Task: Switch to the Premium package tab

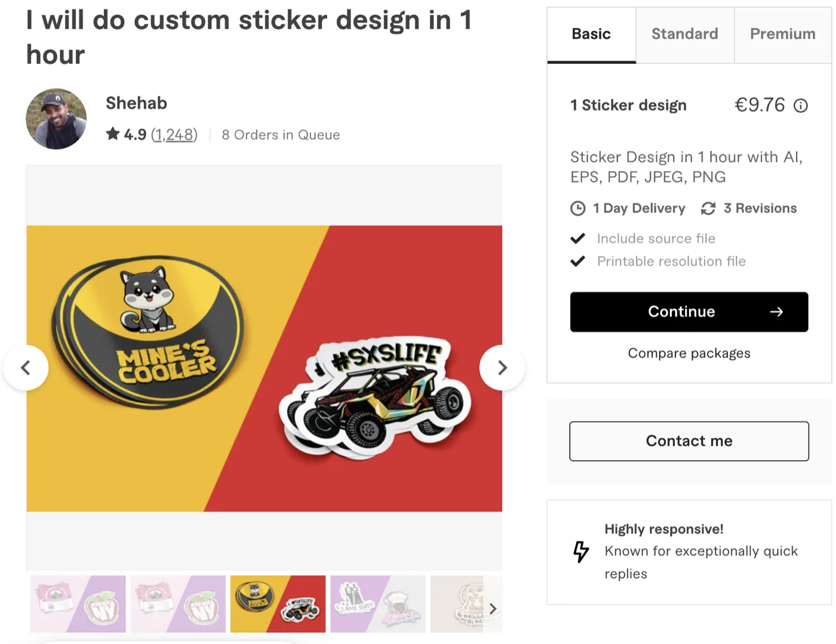Action: 783,34
